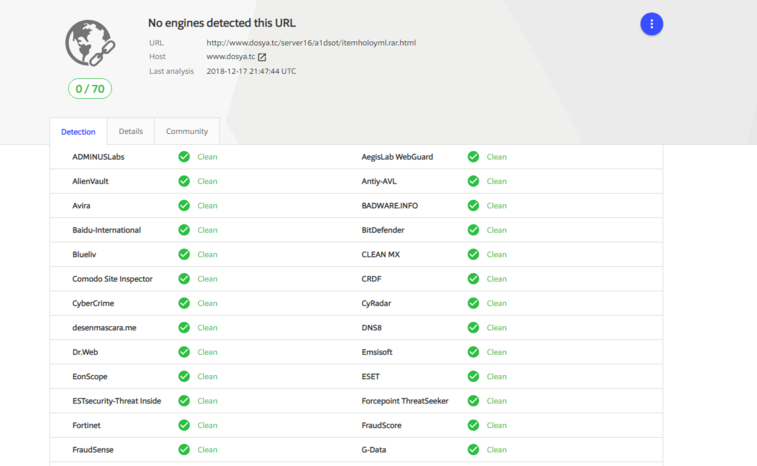
Task: Select the AegisLab WebGuard engine name
Action: coord(397,156)
